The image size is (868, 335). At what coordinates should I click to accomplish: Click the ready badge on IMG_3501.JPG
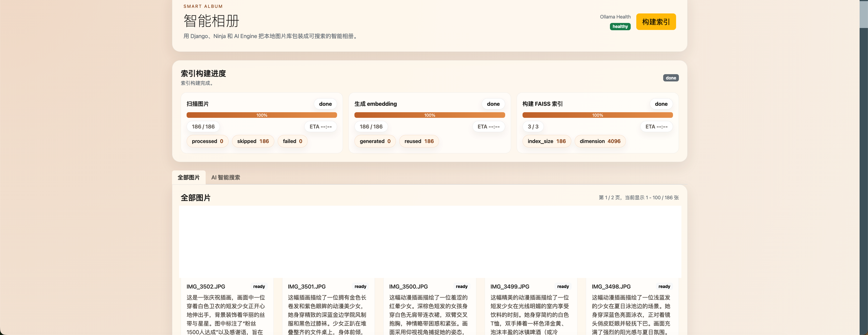pyautogui.click(x=360, y=287)
